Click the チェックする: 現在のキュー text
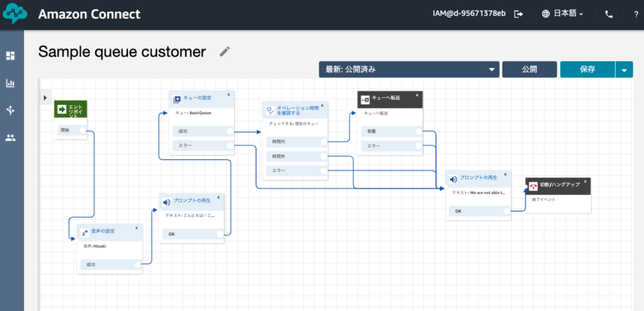This screenshot has width=644, height=311. click(294, 123)
